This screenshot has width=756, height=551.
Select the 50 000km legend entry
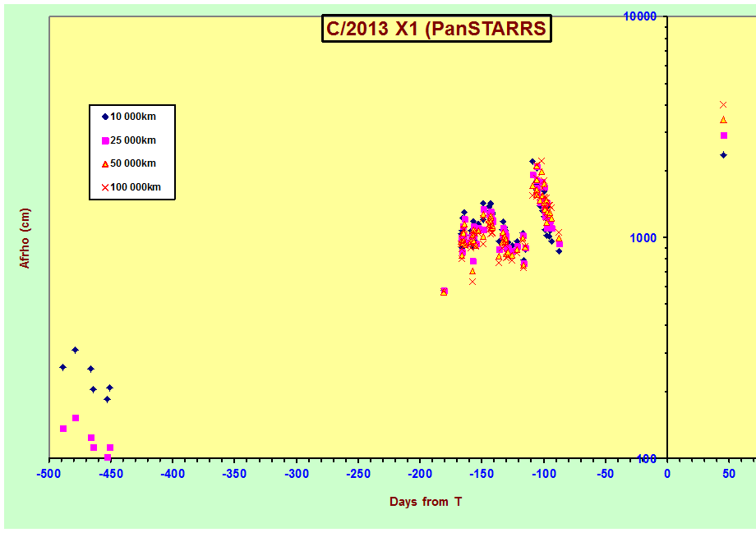click(x=129, y=163)
